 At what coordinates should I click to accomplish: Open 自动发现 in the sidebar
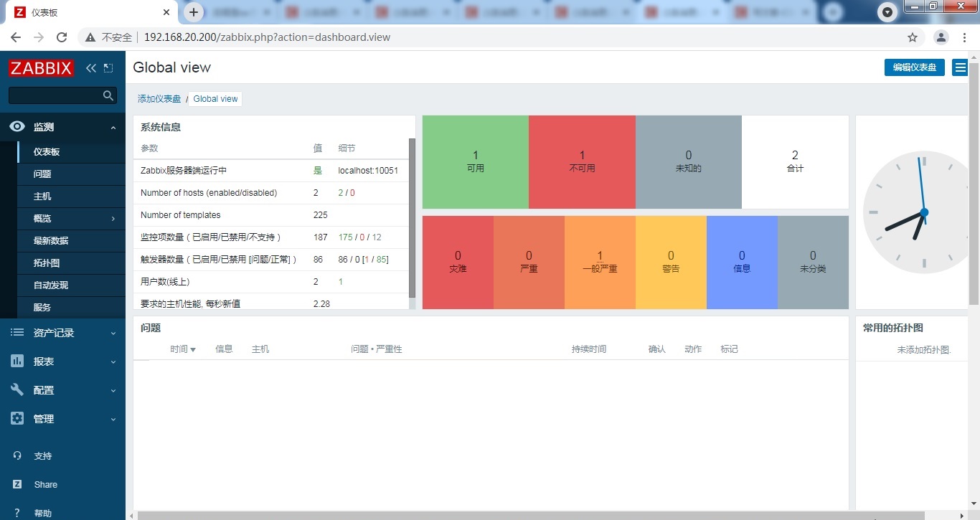pyautogui.click(x=71, y=285)
